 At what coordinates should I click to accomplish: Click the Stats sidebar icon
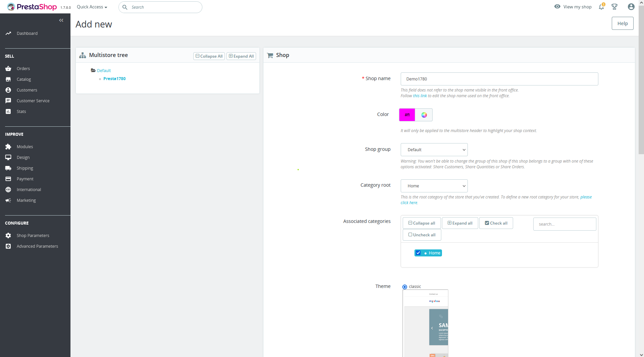click(x=8, y=111)
